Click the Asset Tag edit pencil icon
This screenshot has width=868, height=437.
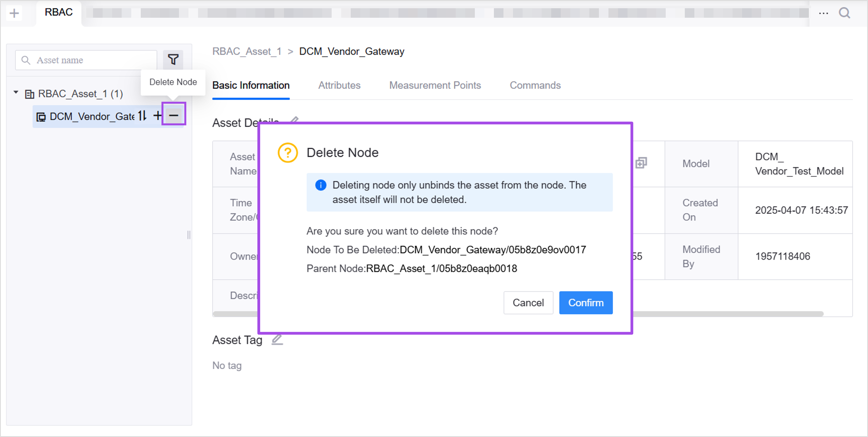pos(277,339)
